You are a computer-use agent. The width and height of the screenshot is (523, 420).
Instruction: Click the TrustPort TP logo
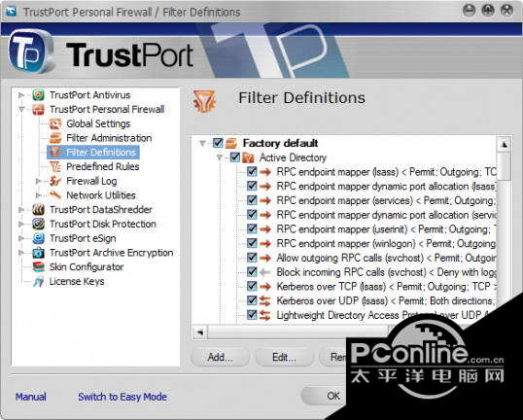[31, 52]
